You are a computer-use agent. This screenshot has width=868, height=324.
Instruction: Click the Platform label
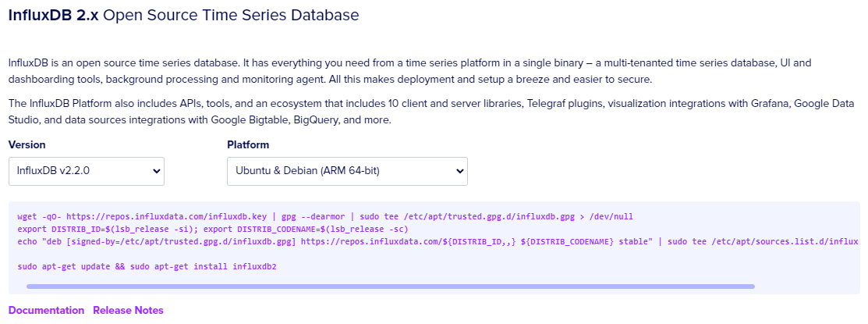click(248, 145)
